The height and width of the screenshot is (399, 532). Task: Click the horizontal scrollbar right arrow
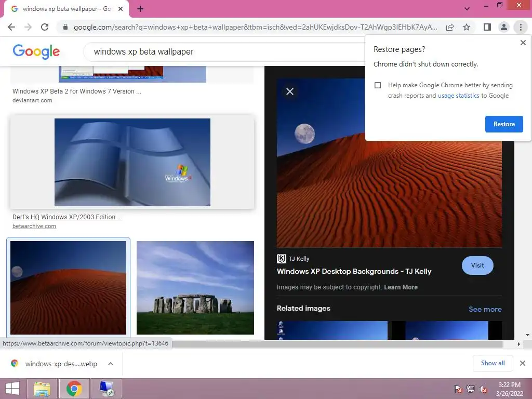click(x=518, y=344)
